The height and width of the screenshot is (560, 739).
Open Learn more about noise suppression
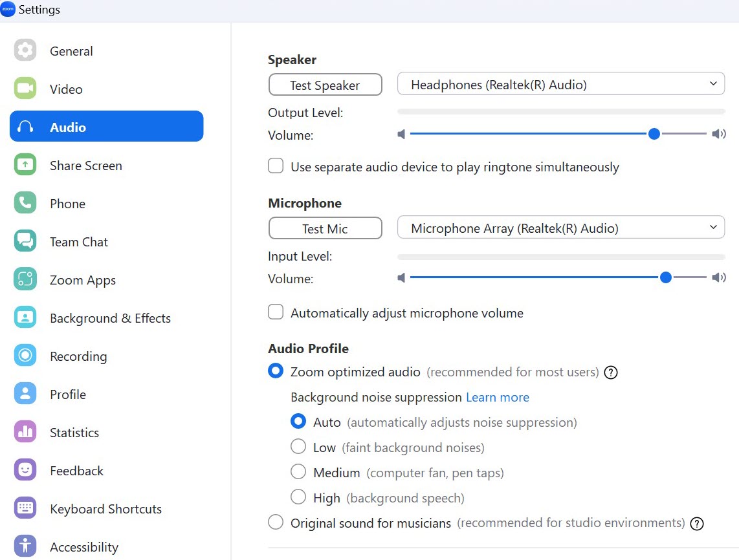[x=498, y=398]
